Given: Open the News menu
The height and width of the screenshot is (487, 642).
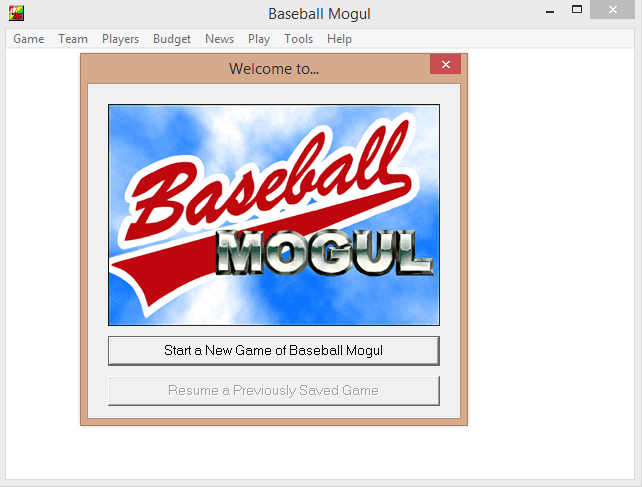Looking at the screenshot, I should pyautogui.click(x=219, y=39).
